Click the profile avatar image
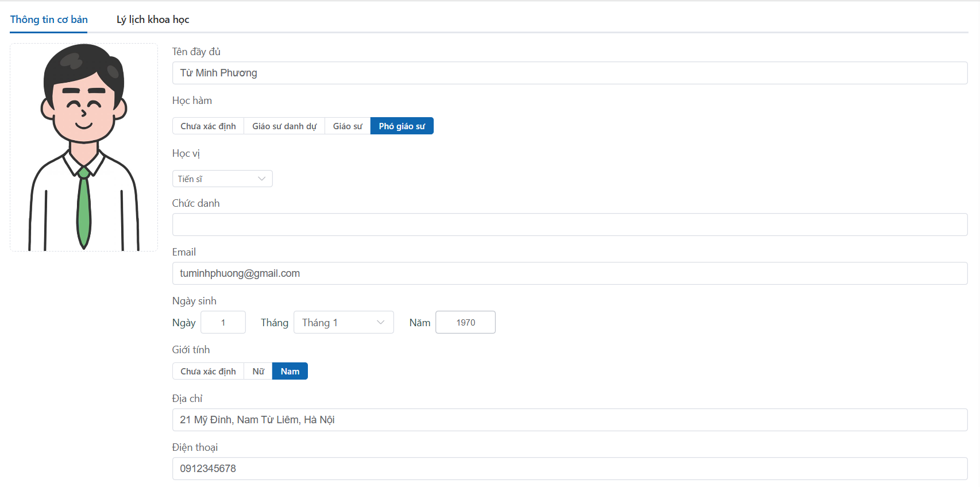980x487 pixels. [84, 147]
